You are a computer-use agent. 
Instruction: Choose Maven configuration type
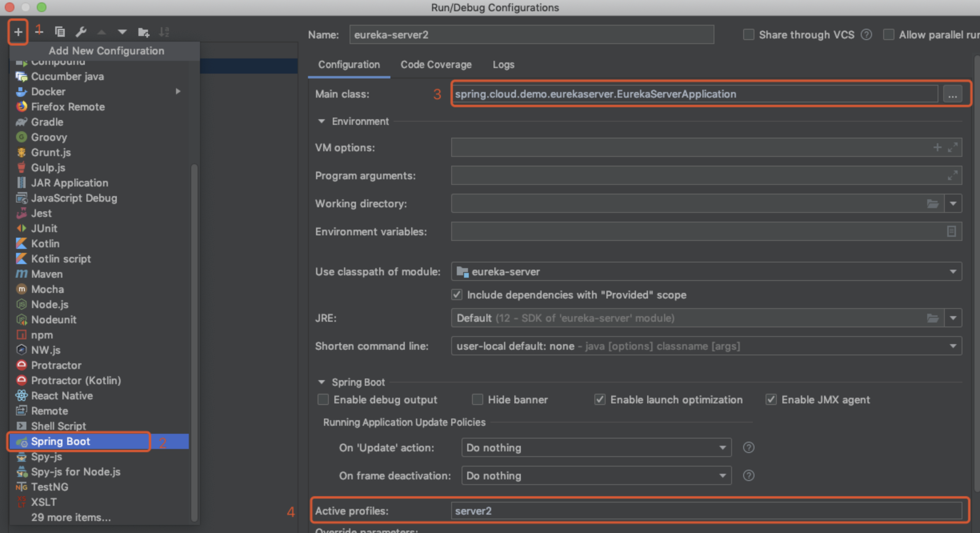(99, 274)
